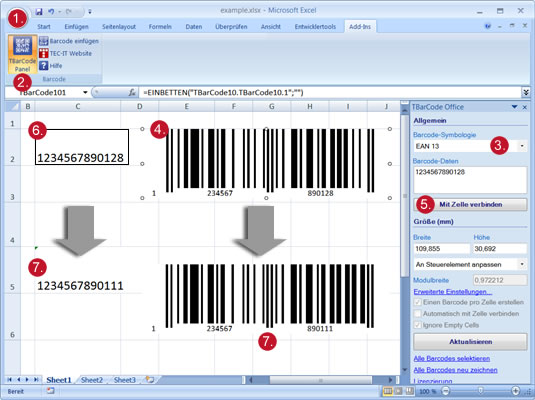The width and height of the screenshot is (535, 400).
Task: Select the upper EAN barcode ending 890128
Action: (266, 163)
